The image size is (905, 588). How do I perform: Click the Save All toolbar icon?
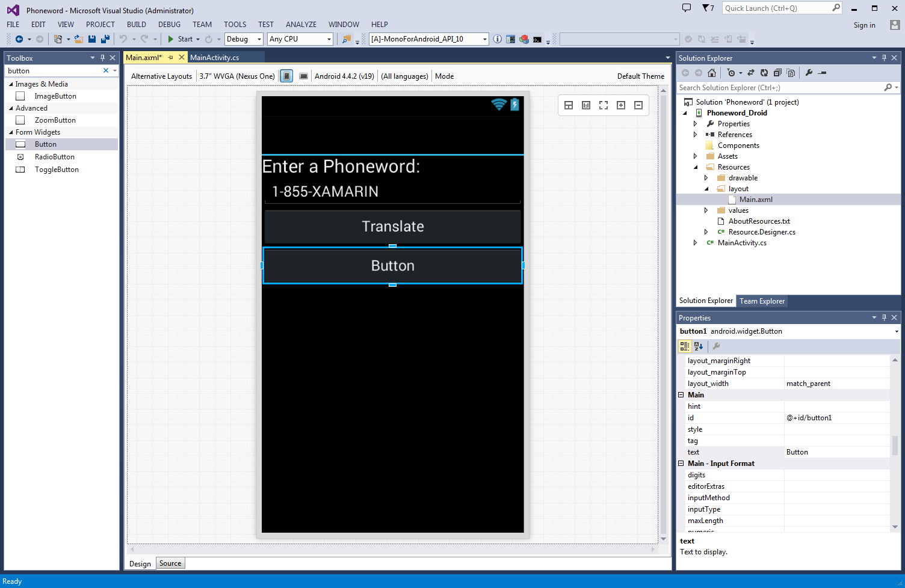click(105, 39)
